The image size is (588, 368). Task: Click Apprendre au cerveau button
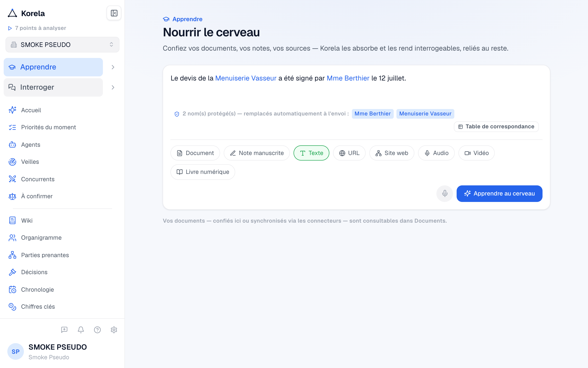tap(500, 194)
